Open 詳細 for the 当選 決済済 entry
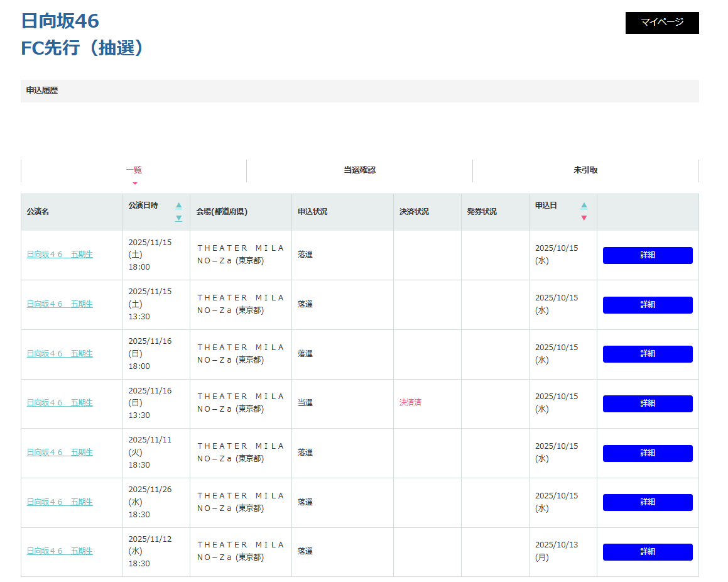The height and width of the screenshot is (582, 728). click(x=648, y=404)
